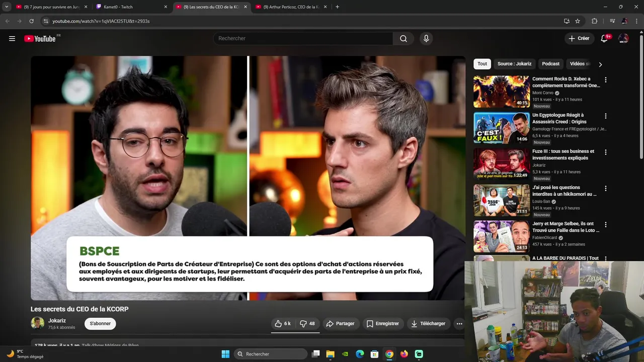Screen dimensions: 644x362
Task: Open the Jokariz channel name link
Action: click(57, 321)
